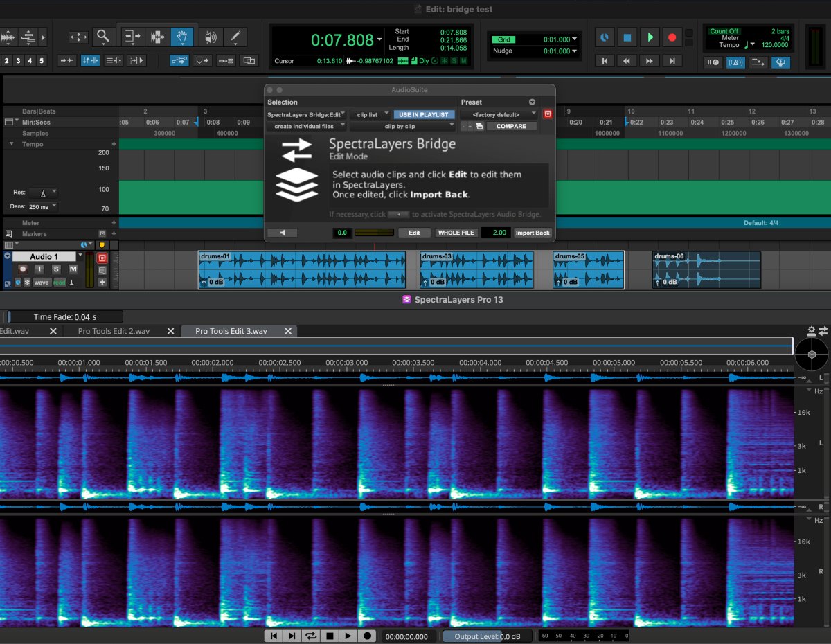
Task: Toggle Insertion Follows Playback button
Action: 137,61
